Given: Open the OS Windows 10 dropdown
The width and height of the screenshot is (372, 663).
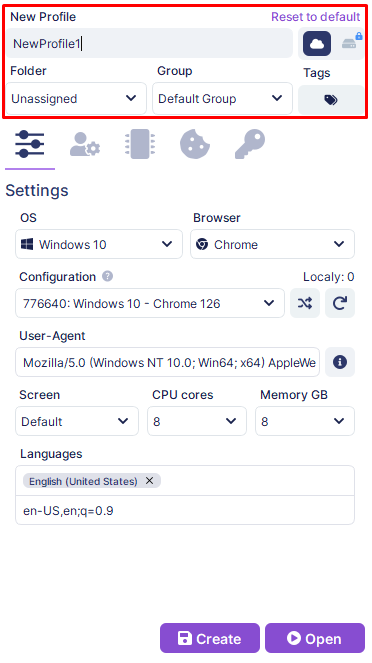Looking at the screenshot, I should click(x=99, y=244).
